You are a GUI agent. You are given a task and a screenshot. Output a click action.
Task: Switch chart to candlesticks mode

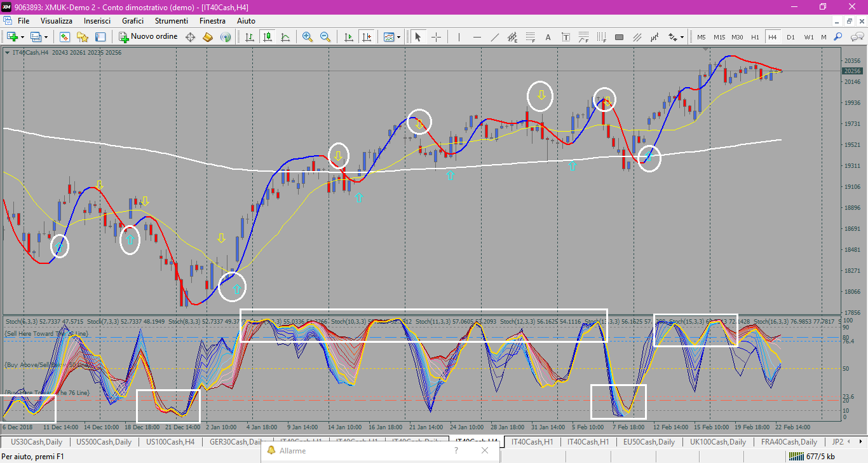pyautogui.click(x=268, y=37)
